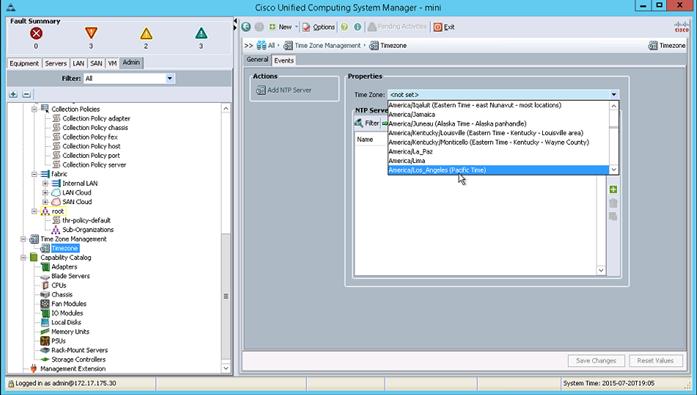
Task: Collapse the Time Zone Management node
Action: 23,239
